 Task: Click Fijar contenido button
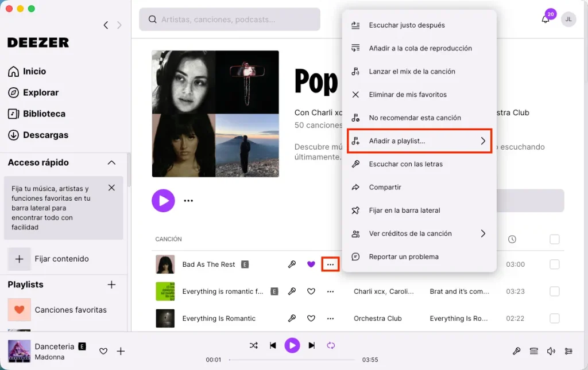point(49,259)
